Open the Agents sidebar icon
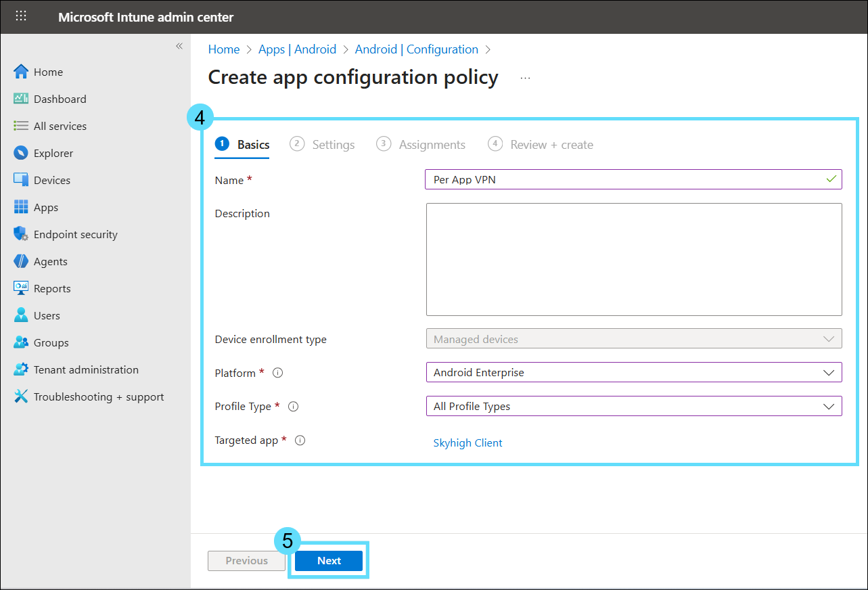 (x=21, y=261)
